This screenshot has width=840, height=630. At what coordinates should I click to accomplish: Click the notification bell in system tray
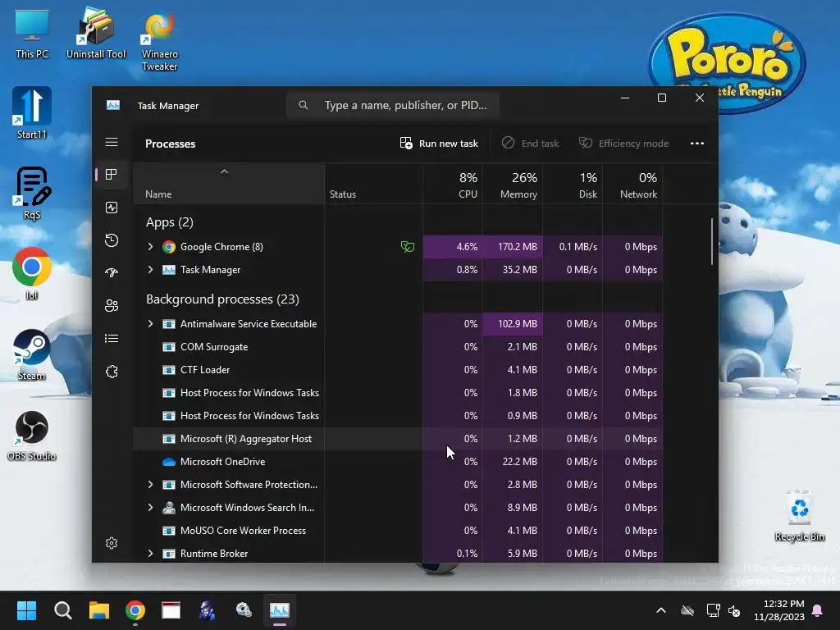(x=818, y=610)
